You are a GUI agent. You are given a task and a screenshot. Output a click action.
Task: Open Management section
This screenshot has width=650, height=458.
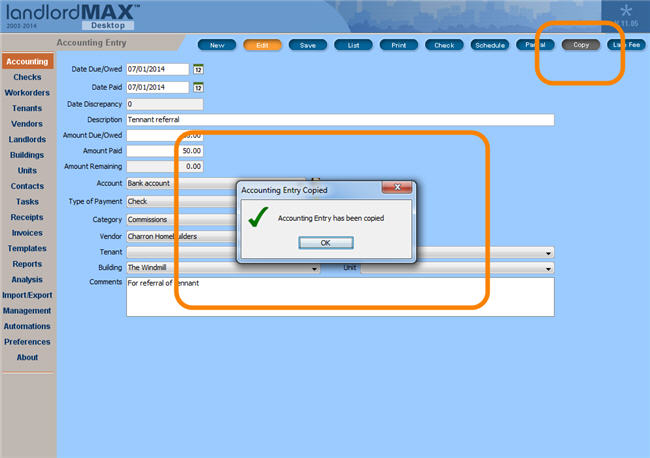[27, 311]
